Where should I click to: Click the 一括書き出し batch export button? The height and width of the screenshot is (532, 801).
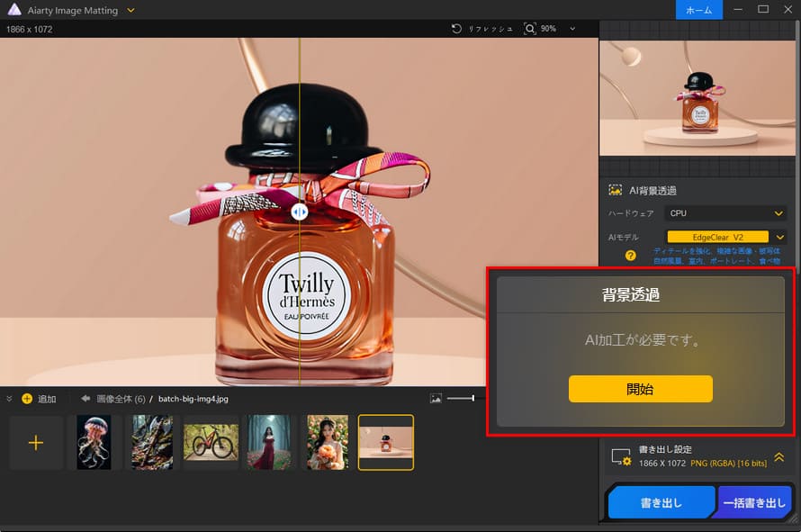[x=754, y=502]
